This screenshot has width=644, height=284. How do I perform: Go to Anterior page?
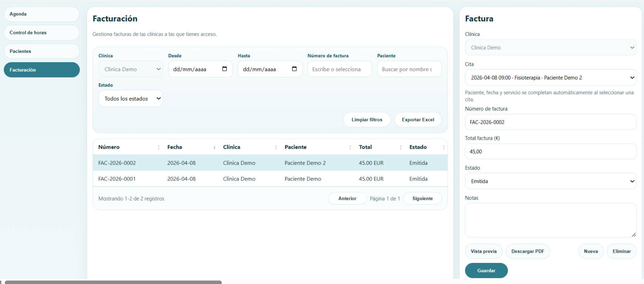(x=348, y=198)
